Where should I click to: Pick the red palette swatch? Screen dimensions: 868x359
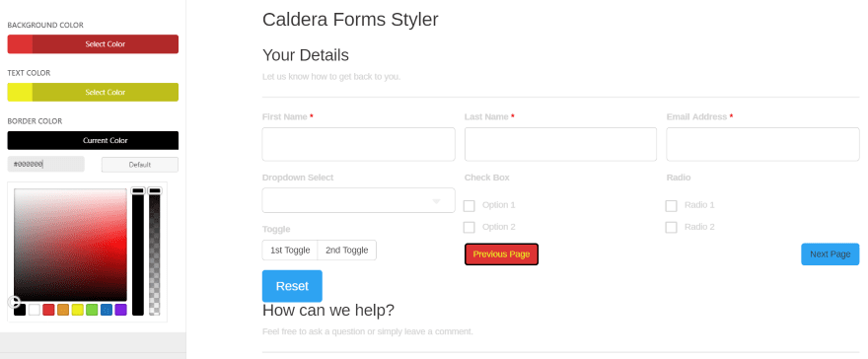pos(48,310)
